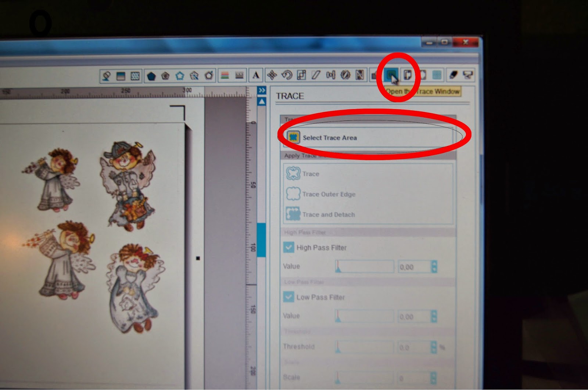Apply Trace Outer Edge
The image size is (588, 390).
(x=321, y=194)
